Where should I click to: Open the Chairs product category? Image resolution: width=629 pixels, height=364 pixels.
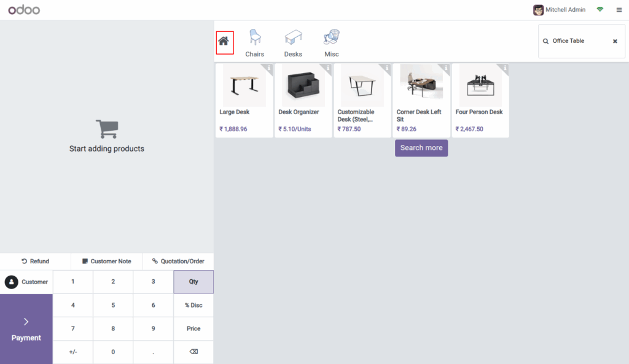pos(254,42)
